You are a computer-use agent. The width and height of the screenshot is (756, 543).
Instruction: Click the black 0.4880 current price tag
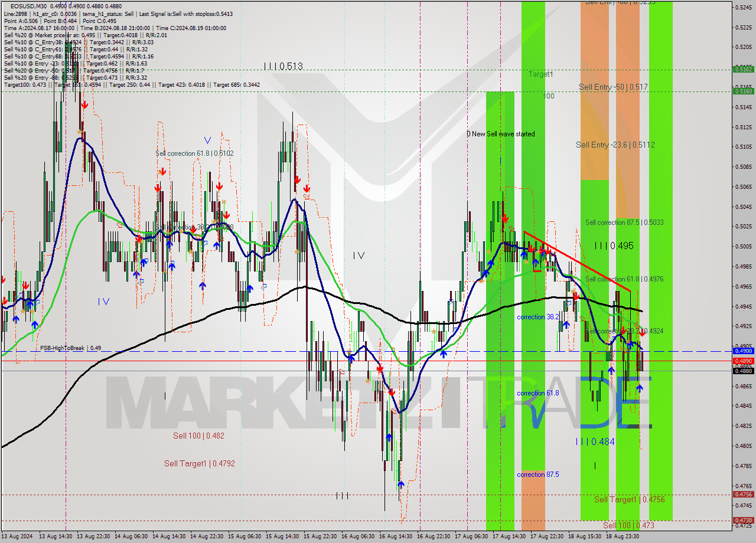[x=743, y=371]
